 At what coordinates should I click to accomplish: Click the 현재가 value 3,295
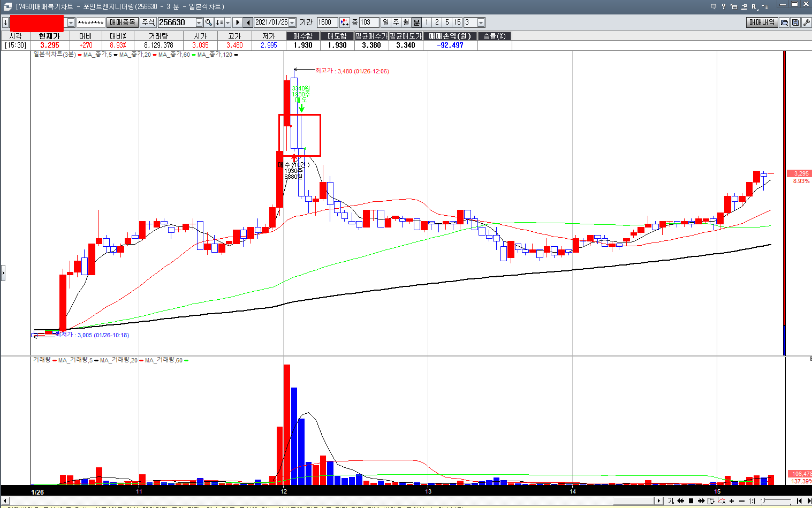[x=50, y=46]
